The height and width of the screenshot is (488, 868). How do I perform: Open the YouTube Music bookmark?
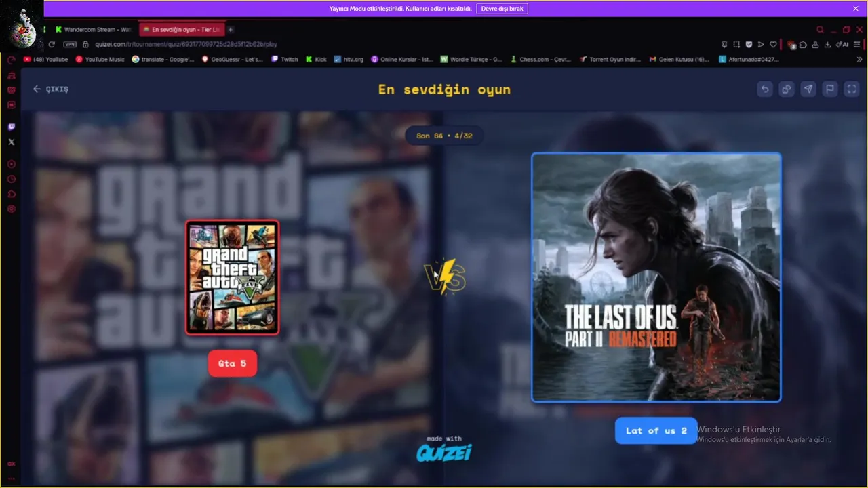(100, 59)
